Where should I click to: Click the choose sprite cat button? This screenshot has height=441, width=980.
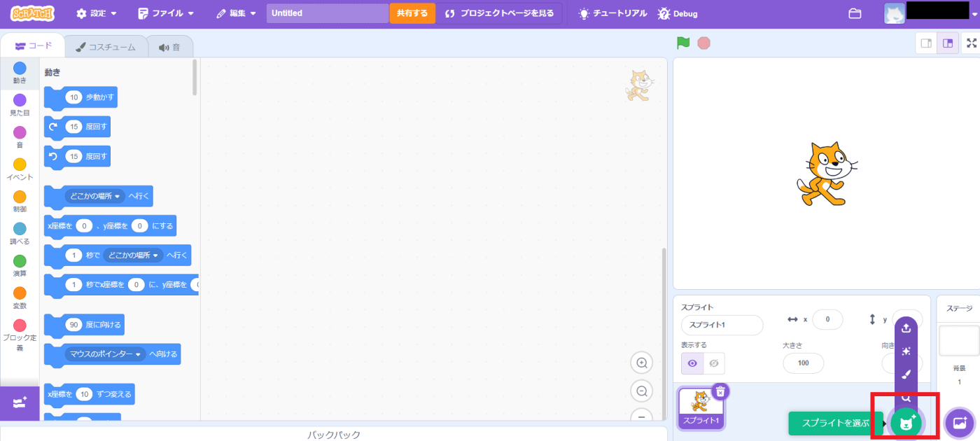tap(906, 422)
